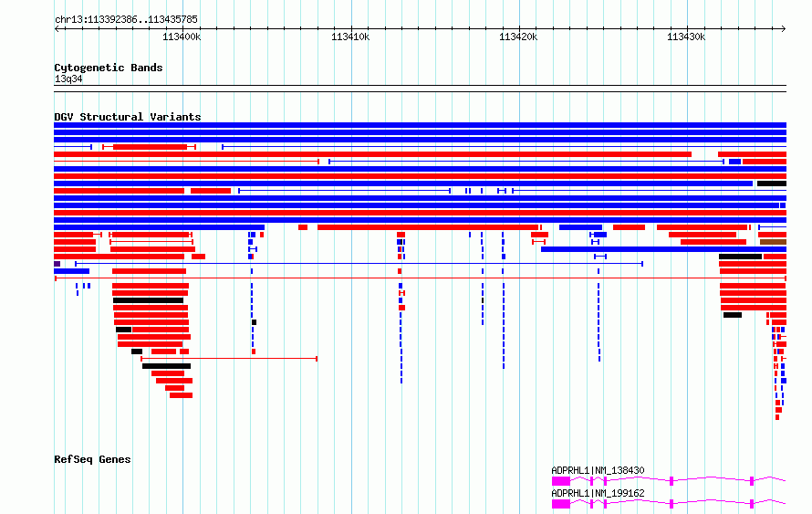Click the 13q34 band label
This screenshot has height=514, width=812.
(x=68, y=79)
